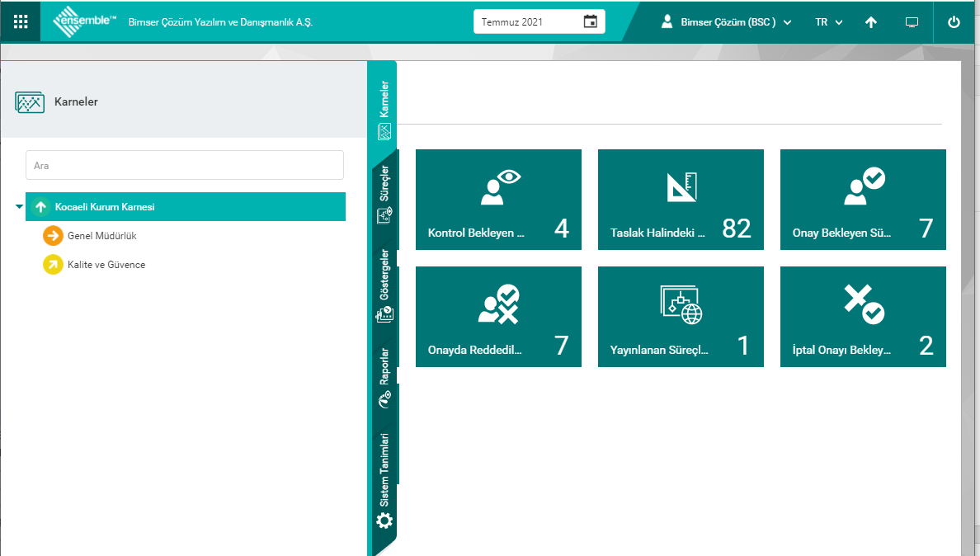
Task: Switch to the Sistem Tanımları vertical tab
Action: [x=384, y=480]
